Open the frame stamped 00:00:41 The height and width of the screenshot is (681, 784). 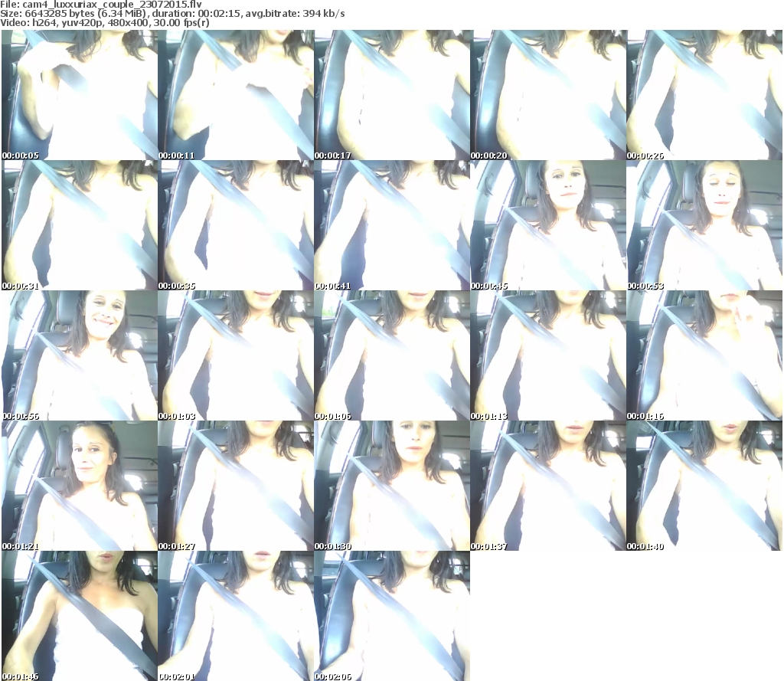(x=392, y=225)
